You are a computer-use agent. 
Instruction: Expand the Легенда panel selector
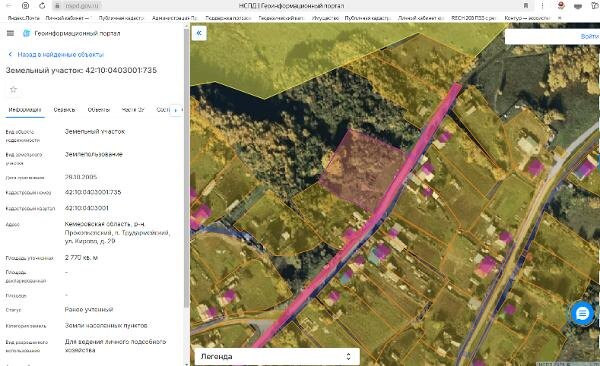pos(348,356)
